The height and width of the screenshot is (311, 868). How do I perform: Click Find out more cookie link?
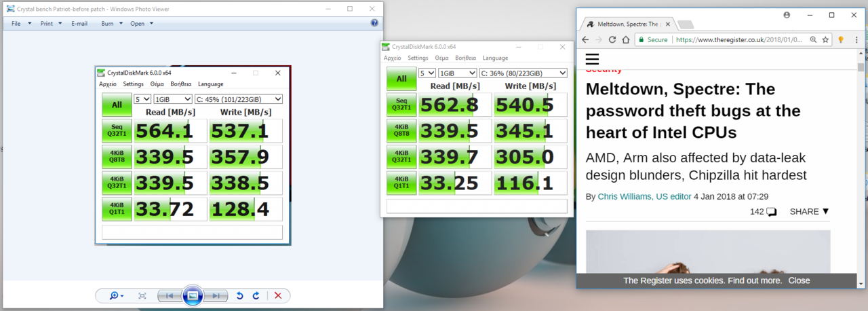[x=755, y=280]
